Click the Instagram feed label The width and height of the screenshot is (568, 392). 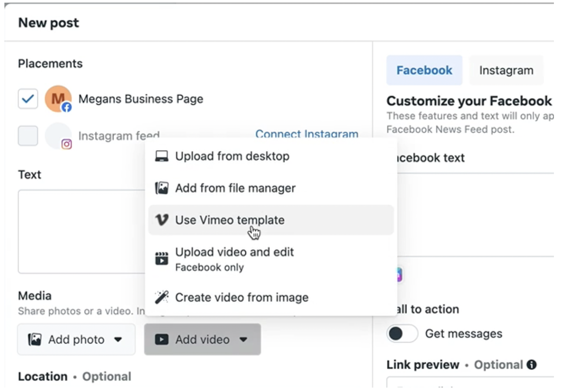tap(119, 136)
